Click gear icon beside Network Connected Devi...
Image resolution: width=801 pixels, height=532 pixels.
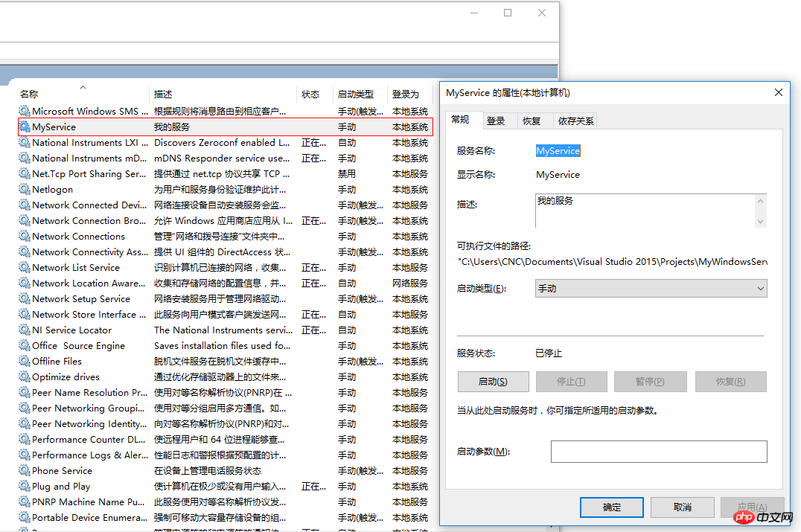(24, 205)
